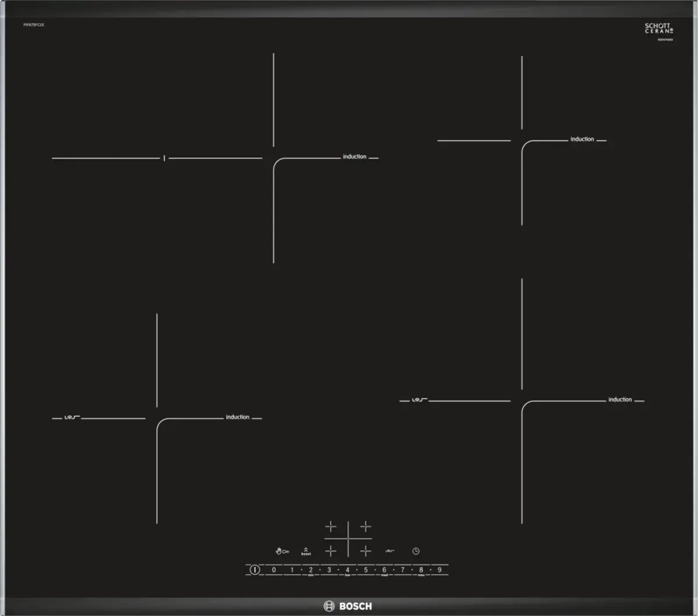Viewport: 698px width, 616px height.
Task: Click the small serial number under SCHOTT CERAN
Action: tap(665, 40)
